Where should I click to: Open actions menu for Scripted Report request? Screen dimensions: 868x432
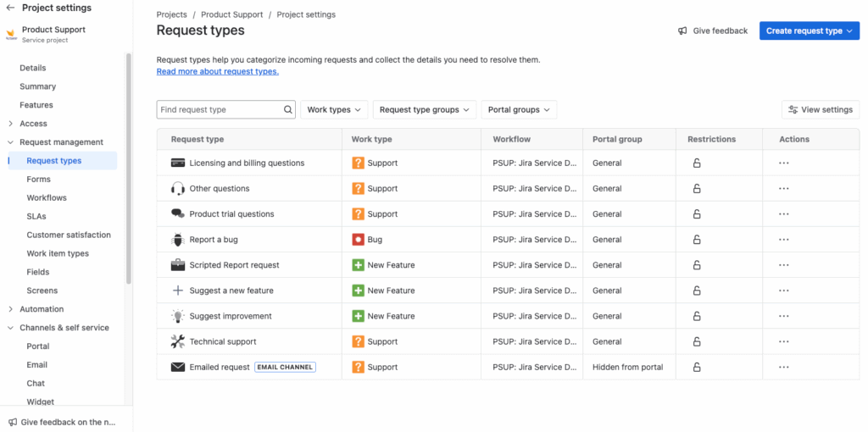783,265
